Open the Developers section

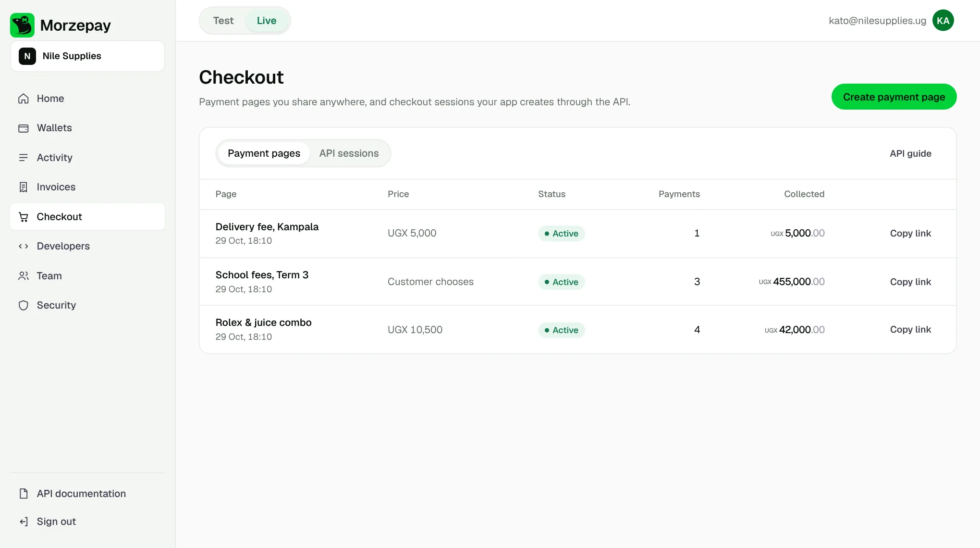(87, 246)
